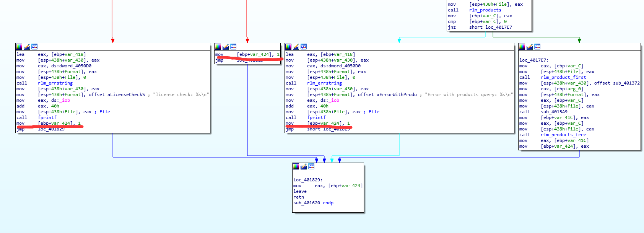The width and height of the screenshot is (644, 233).
Task: Click the loc_401829: label
Action: tap(308, 180)
